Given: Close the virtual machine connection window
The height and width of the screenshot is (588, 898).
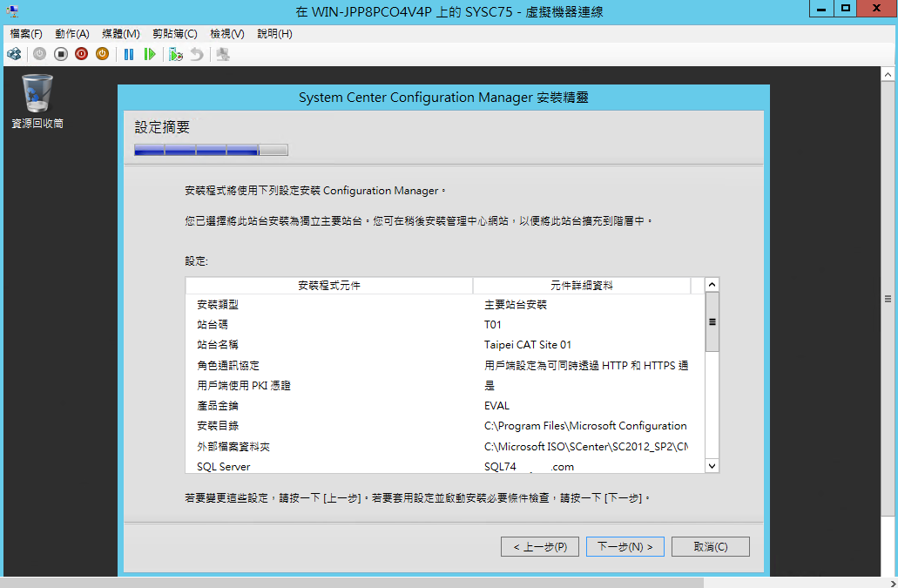Looking at the screenshot, I should [876, 9].
